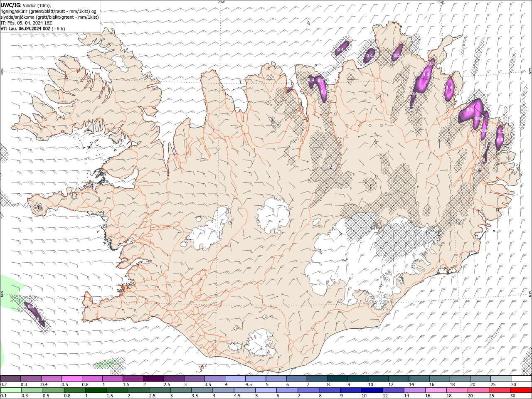The height and width of the screenshot is (399, 532).
Task: Click the 0.3–0.4 swatch on the purple snow scale
Action: pos(31,379)
